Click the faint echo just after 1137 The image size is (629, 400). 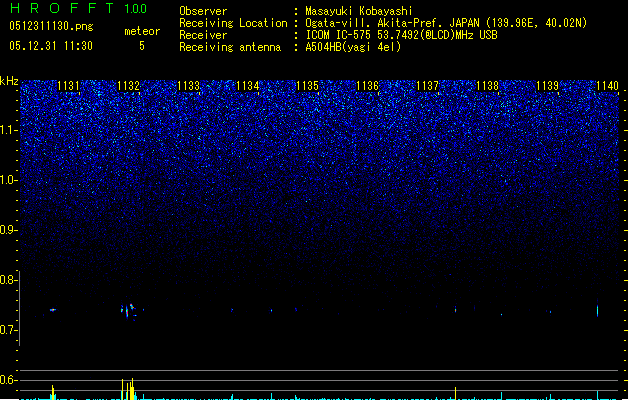point(455,309)
